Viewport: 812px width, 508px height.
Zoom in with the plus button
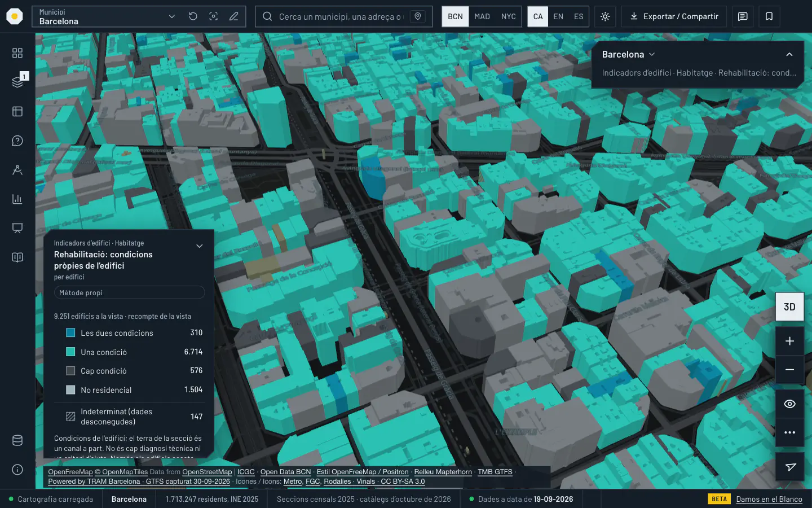789,341
